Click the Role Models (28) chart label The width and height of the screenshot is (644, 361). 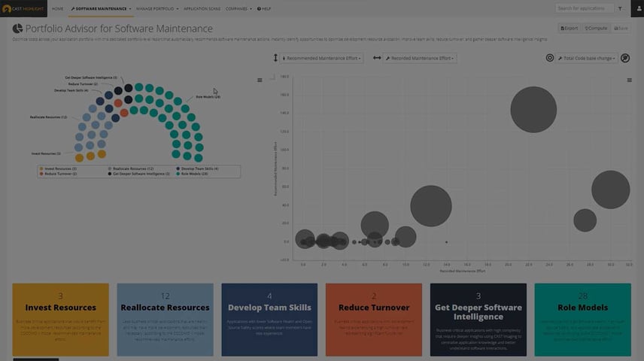[208, 97]
